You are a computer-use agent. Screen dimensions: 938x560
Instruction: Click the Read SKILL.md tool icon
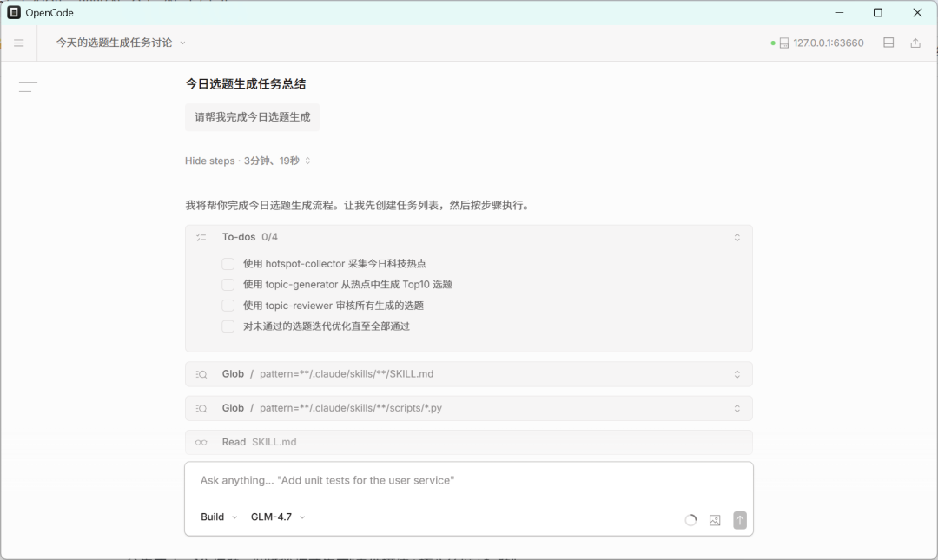click(x=201, y=441)
